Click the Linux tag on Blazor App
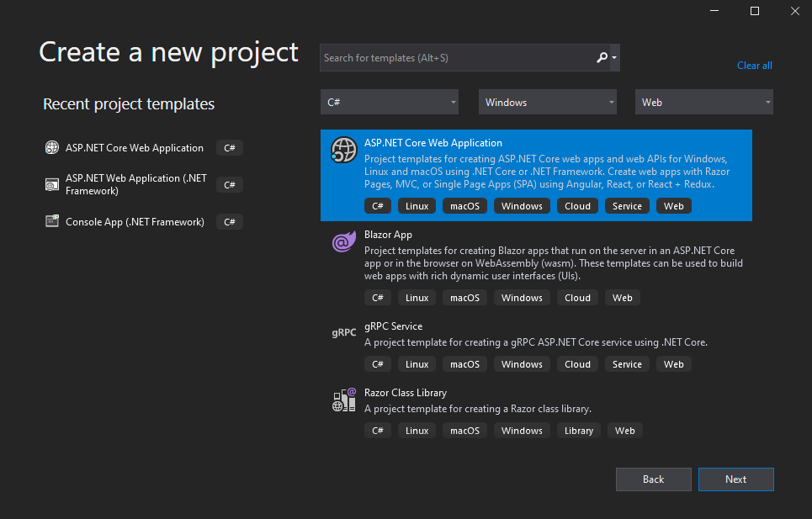812x519 pixels. coord(417,298)
